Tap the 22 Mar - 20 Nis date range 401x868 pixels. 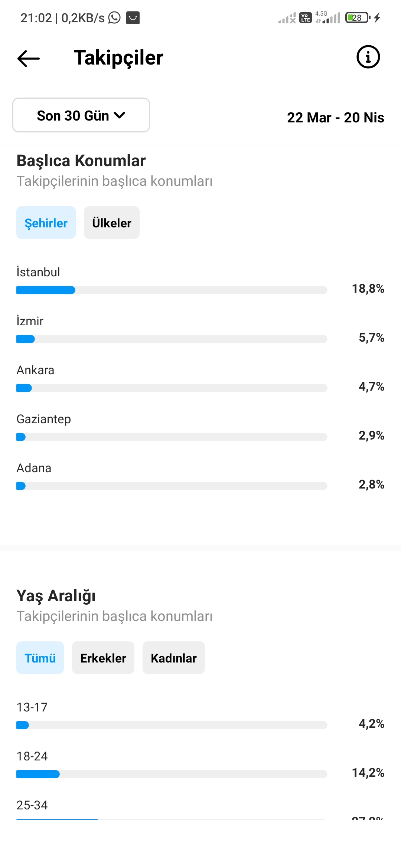(336, 118)
